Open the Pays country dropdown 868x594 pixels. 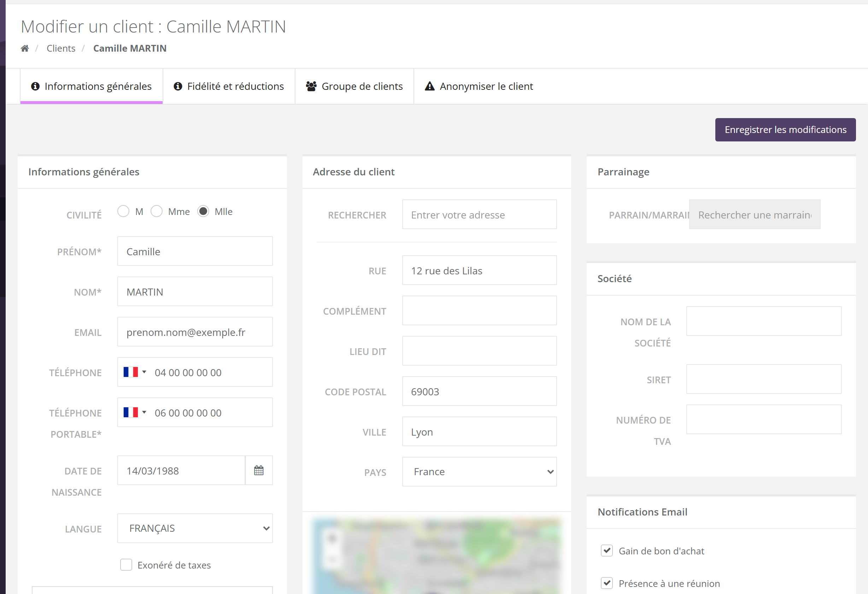[480, 472]
